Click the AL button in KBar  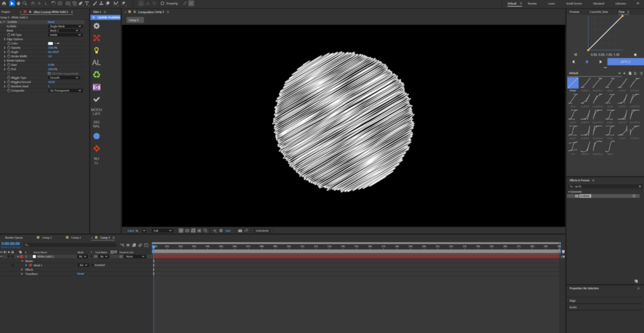96,63
